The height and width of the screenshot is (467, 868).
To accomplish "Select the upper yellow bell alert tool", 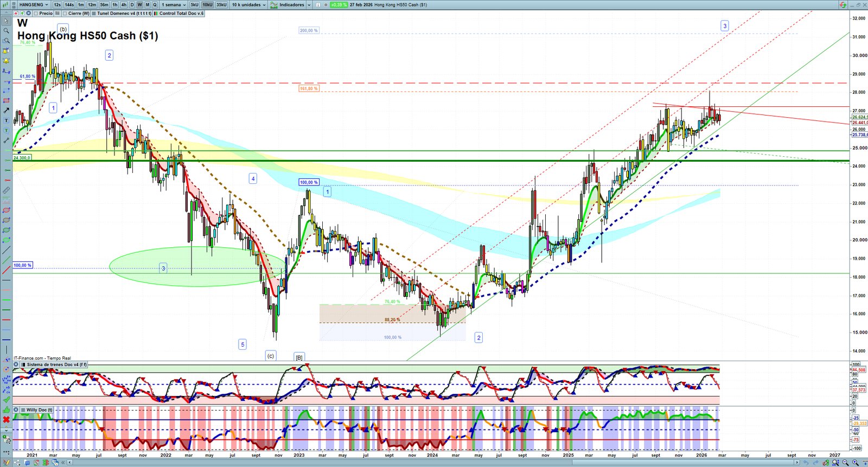I will [6, 51].
